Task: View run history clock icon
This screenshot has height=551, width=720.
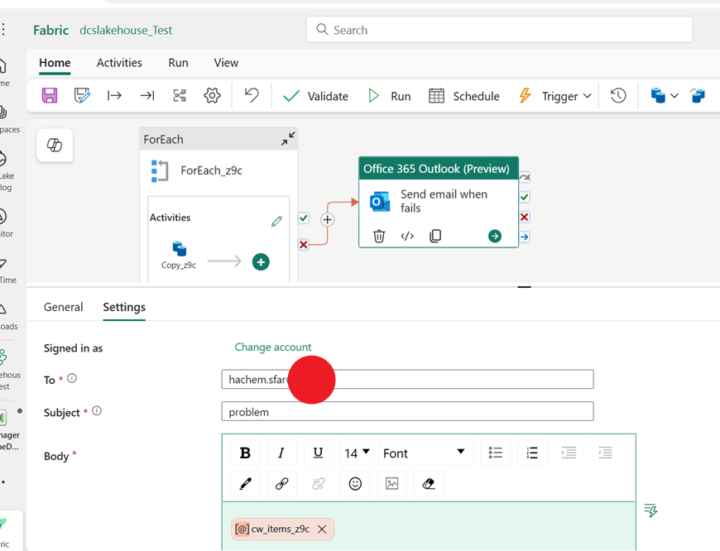Action: click(618, 96)
